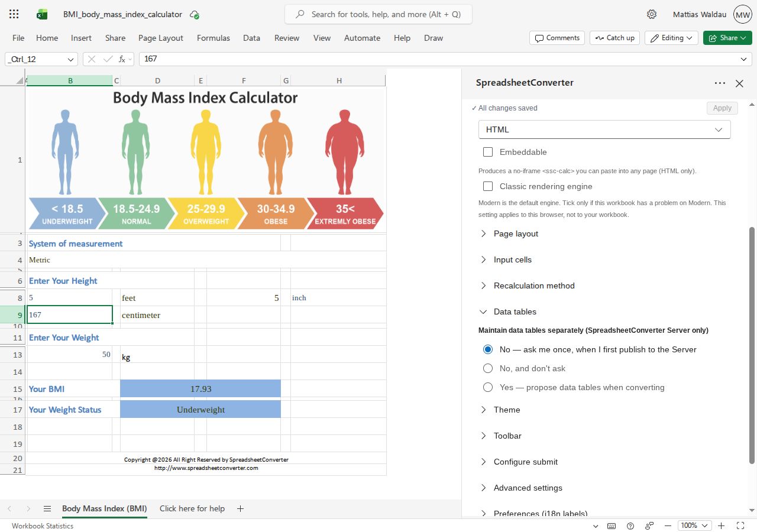757x532 pixels.
Task: Open the all sheets list icon
Action: (47, 508)
